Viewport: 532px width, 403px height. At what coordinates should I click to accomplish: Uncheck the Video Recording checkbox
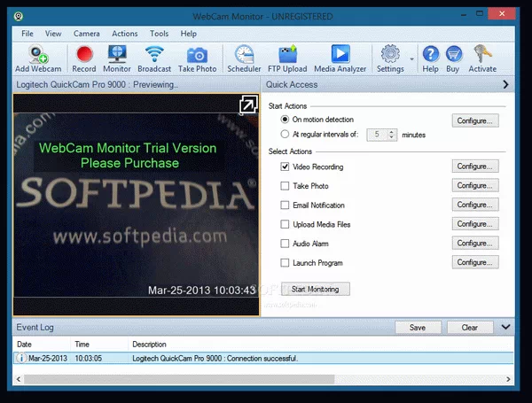(285, 167)
